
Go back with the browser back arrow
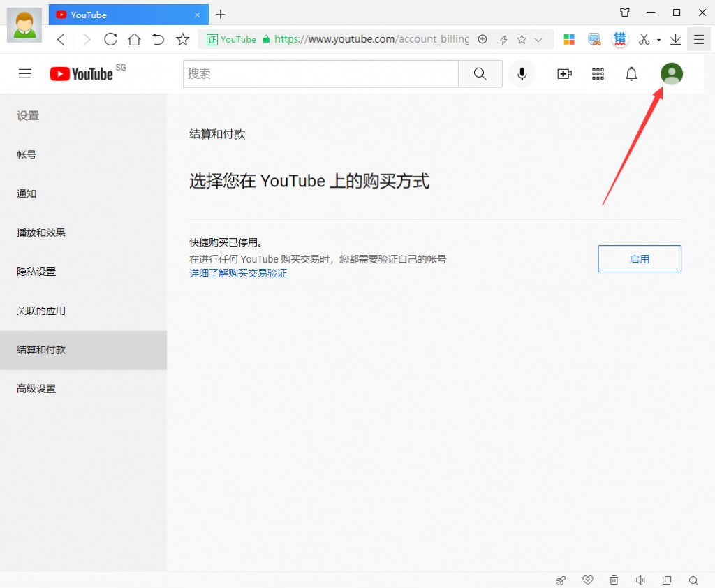click(x=61, y=40)
